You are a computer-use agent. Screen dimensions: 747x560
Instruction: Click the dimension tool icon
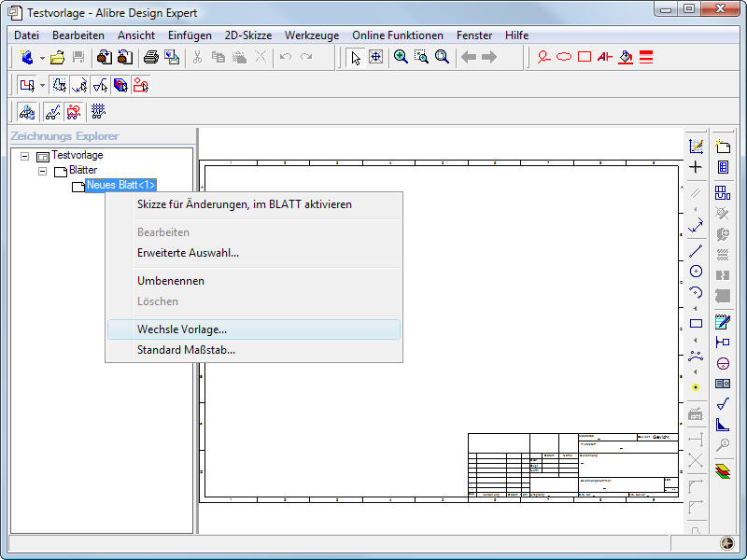click(696, 225)
